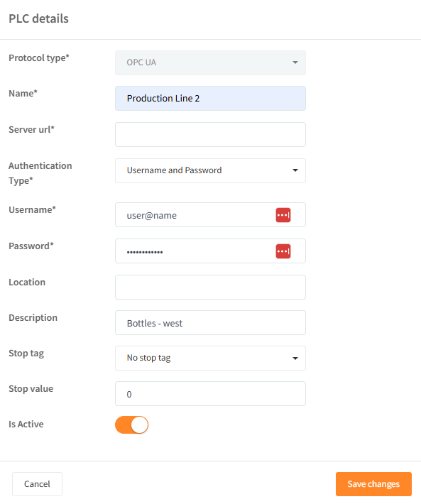421x504 pixels.
Task: Click the Stop value input box
Action: pyautogui.click(x=210, y=394)
